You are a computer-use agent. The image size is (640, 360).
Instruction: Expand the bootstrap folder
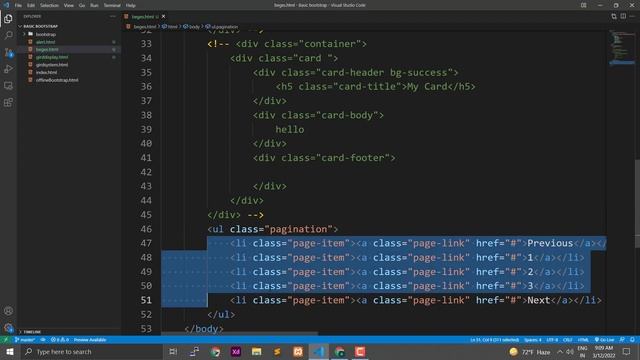[46, 34]
